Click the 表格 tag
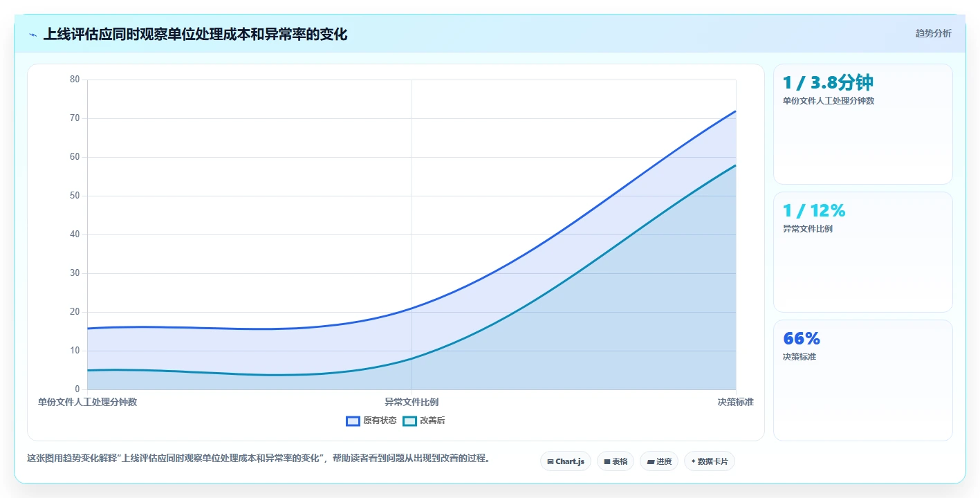Viewport: 980px width, 498px height. pos(616,461)
